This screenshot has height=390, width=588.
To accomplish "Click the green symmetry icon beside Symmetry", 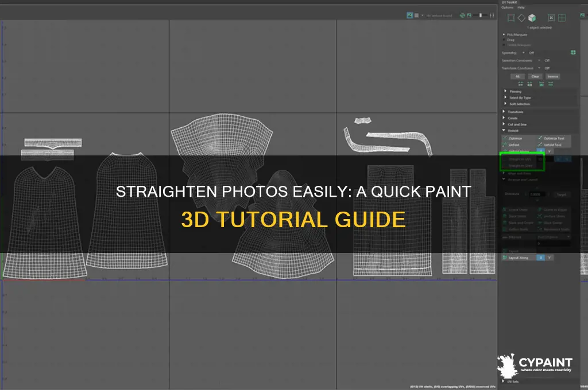I will 573,52.
